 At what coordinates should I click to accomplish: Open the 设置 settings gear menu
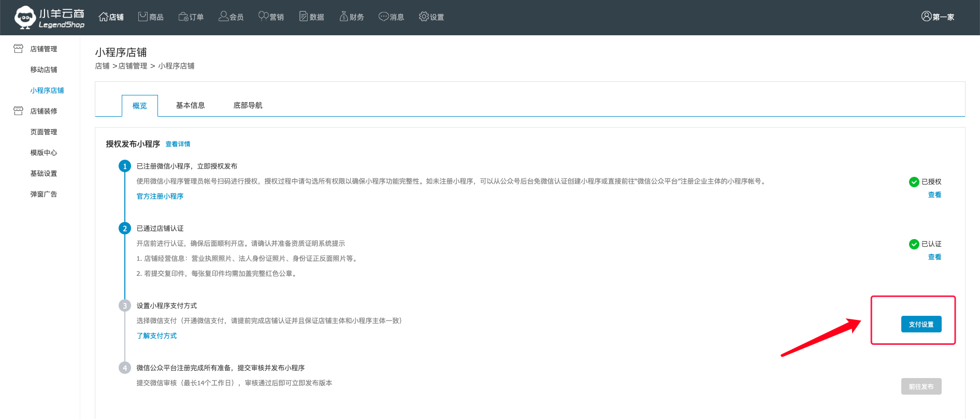pyautogui.click(x=431, y=17)
